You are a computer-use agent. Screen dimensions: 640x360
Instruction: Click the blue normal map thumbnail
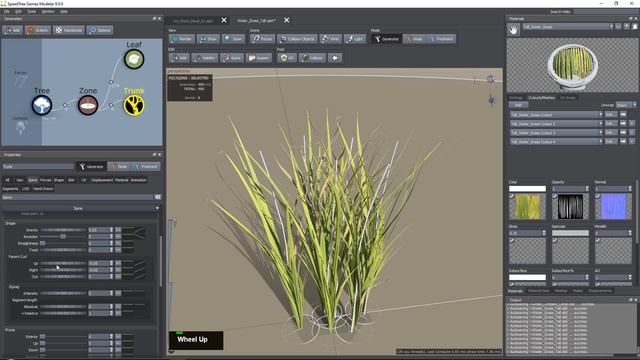point(613,207)
